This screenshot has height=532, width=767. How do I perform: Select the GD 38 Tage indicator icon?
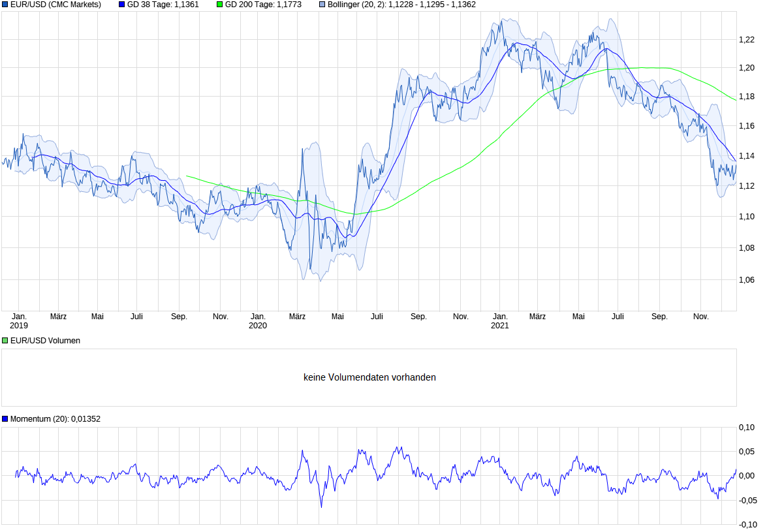pos(120,5)
